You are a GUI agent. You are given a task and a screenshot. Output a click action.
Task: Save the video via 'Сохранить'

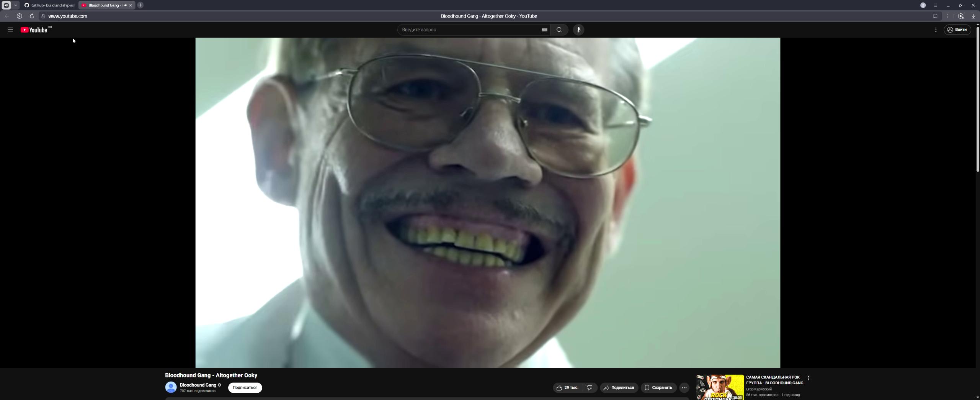658,388
